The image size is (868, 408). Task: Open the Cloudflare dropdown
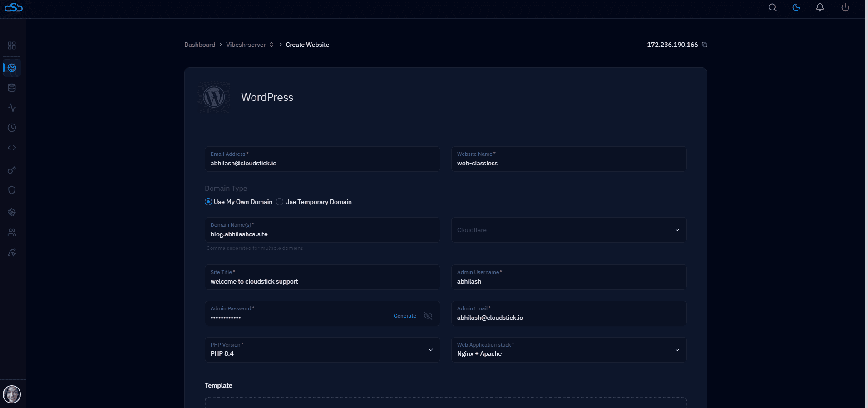click(x=569, y=230)
